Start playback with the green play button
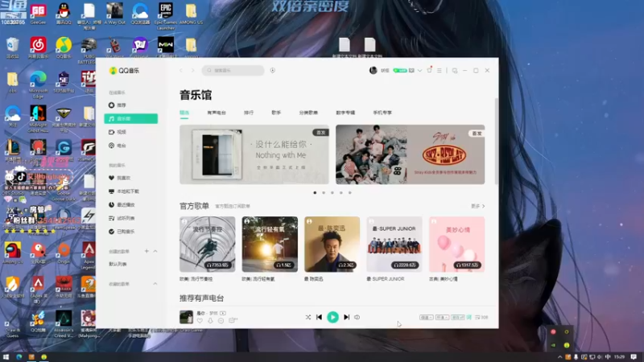The height and width of the screenshot is (362, 644). tap(332, 317)
